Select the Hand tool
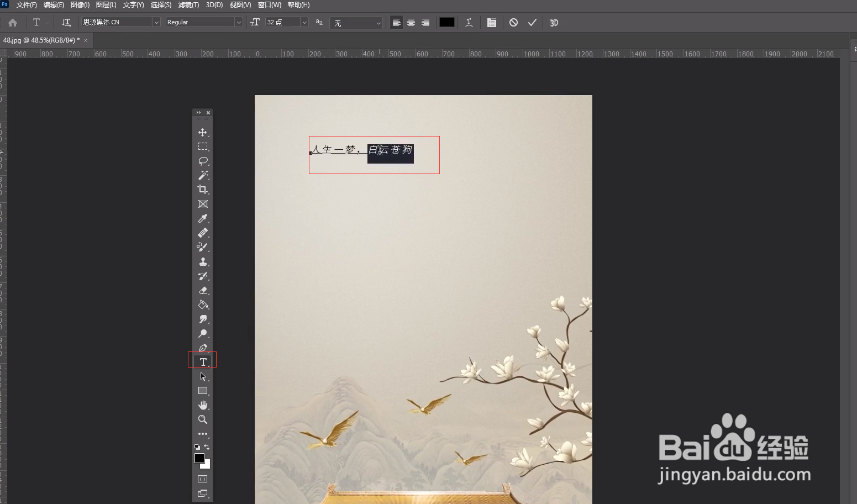Image resolution: width=857 pixels, height=504 pixels. (x=203, y=405)
